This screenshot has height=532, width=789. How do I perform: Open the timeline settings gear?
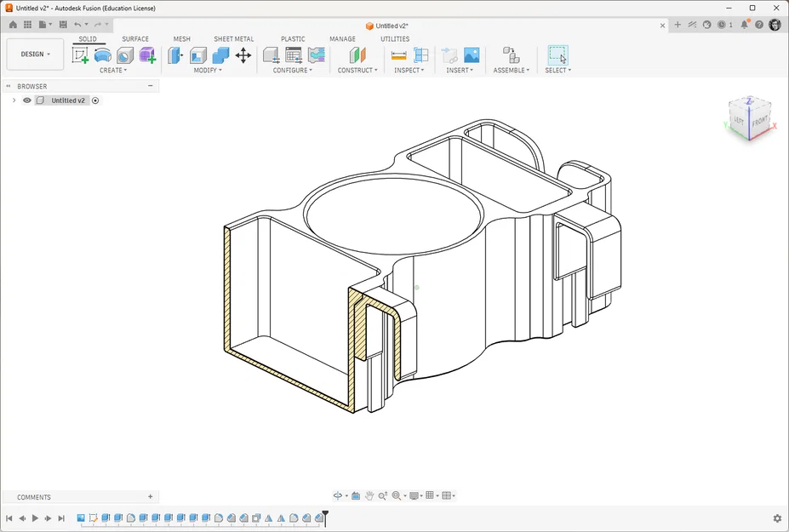[777, 518]
